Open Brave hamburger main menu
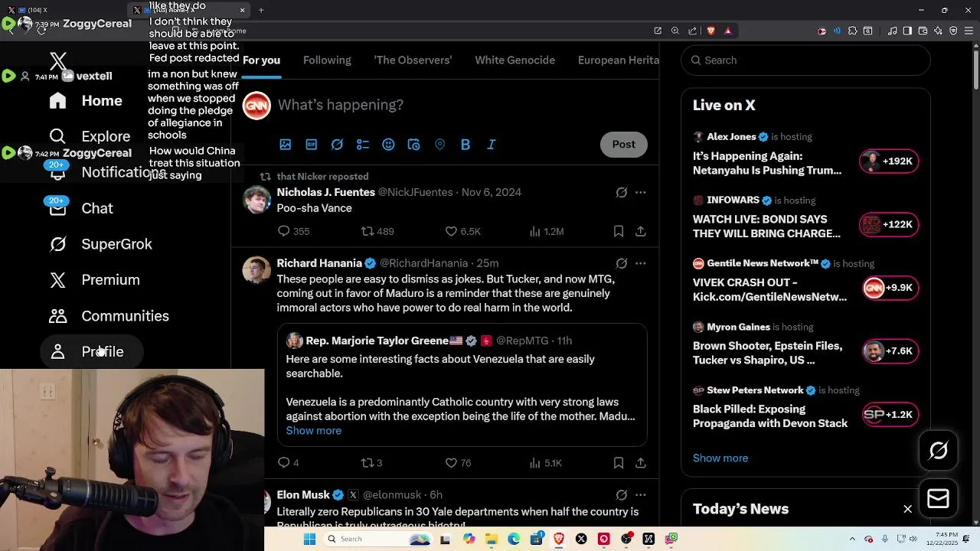This screenshot has height=551, width=980. pos(969,31)
